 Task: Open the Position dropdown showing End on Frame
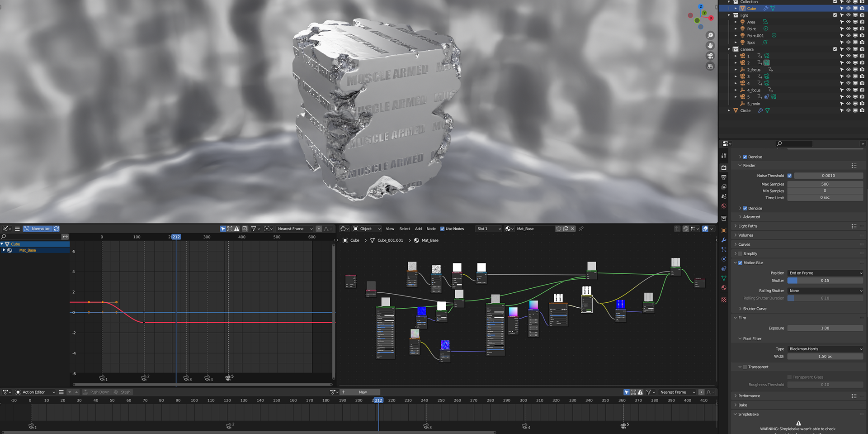825,273
